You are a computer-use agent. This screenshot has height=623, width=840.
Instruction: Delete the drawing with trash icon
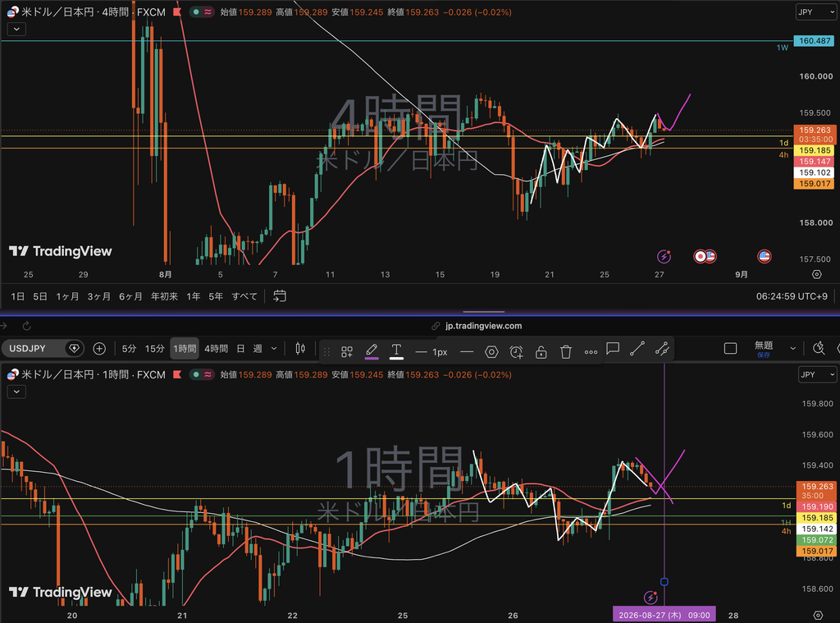[x=566, y=352]
